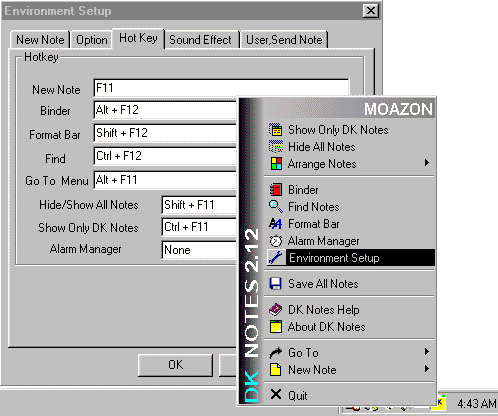
Task: Open the User,Send Note tab
Action: click(284, 40)
